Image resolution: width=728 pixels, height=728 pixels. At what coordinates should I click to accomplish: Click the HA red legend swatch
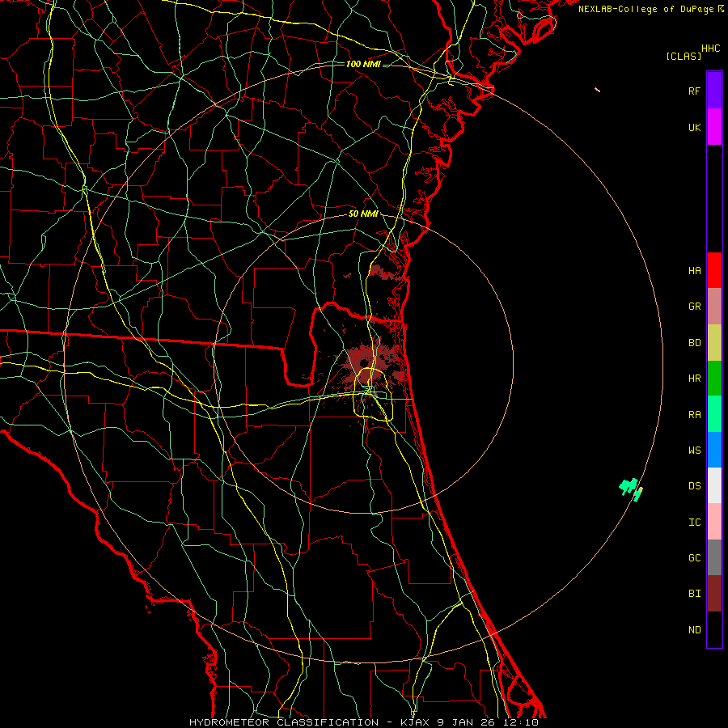click(714, 270)
